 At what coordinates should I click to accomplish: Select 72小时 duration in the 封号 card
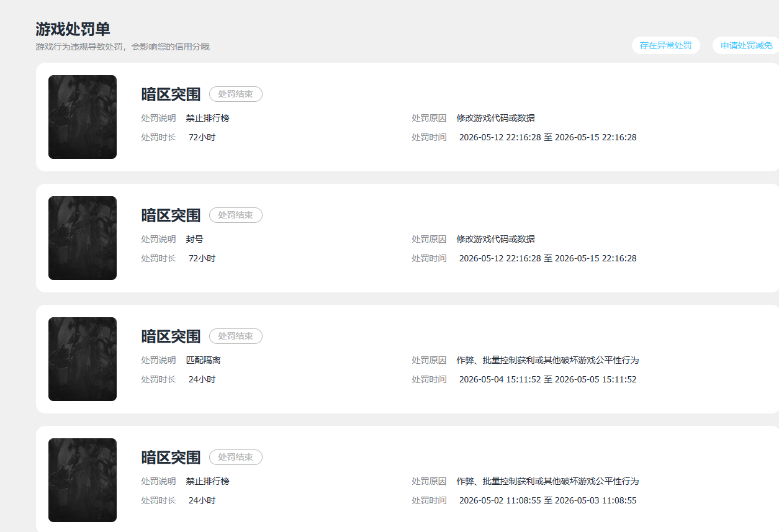[202, 258]
